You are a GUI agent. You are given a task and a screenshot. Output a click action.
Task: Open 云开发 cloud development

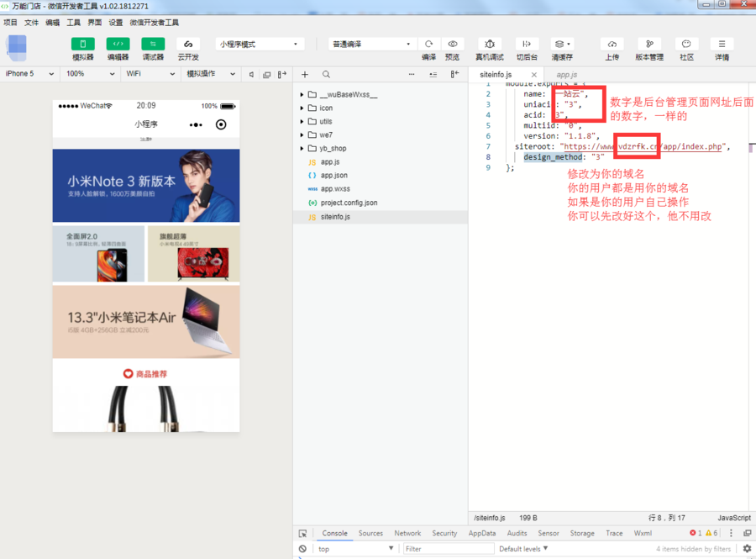pos(188,44)
